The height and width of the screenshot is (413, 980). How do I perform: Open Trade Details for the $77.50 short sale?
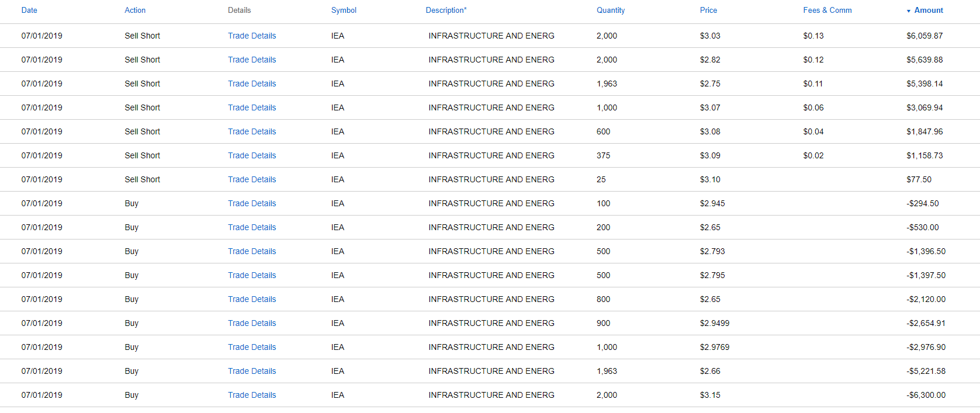pyautogui.click(x=252, y=179)
